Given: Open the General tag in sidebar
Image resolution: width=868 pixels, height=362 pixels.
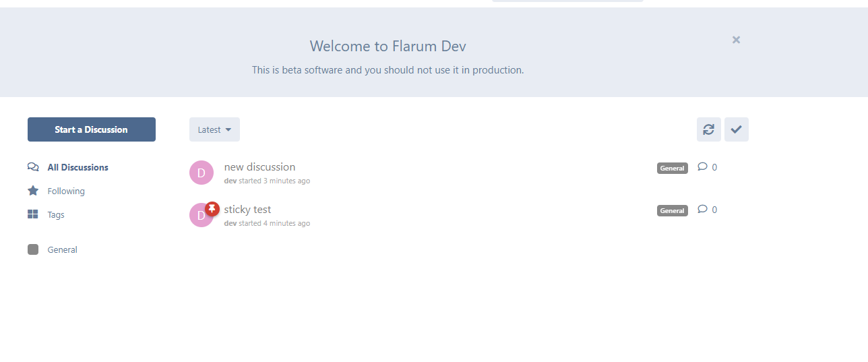Looking at the screenshot, I should (53, 249).
